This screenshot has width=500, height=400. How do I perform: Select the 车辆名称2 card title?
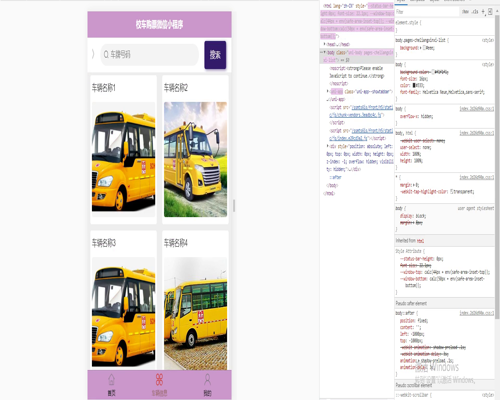coord(176,88)
